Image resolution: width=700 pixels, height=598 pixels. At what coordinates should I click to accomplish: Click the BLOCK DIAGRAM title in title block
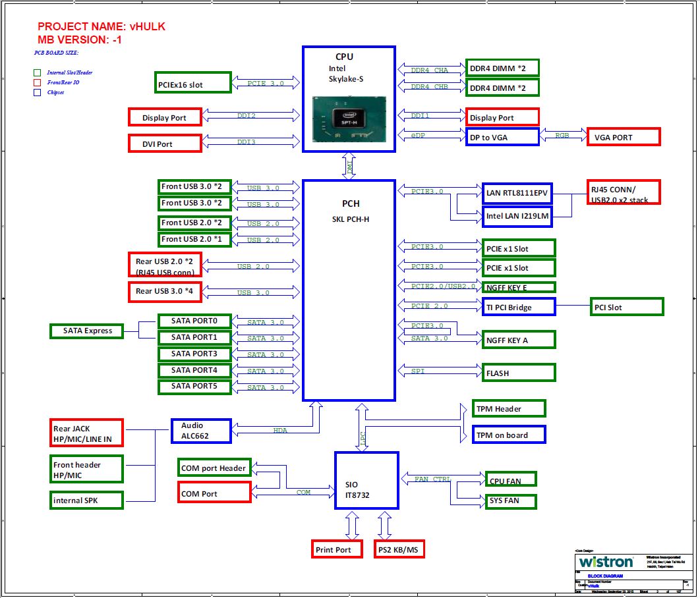coord(605,576)
